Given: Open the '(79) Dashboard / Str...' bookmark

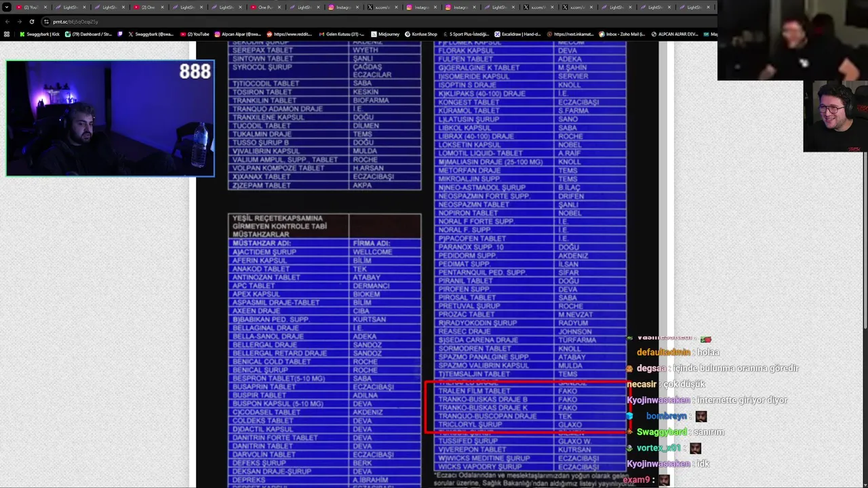Looking at the screenshot, I should tap(89, 34).
